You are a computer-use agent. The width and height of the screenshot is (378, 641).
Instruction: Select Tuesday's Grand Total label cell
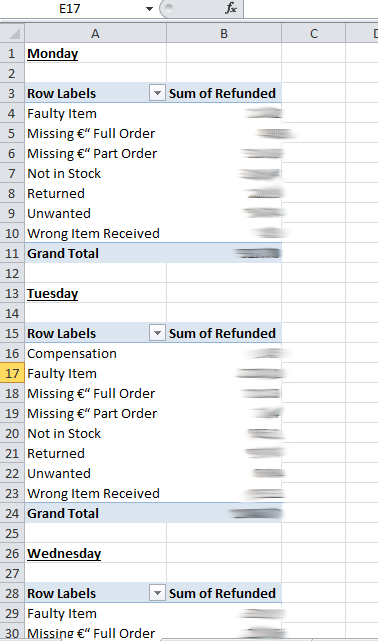point(95,513)
